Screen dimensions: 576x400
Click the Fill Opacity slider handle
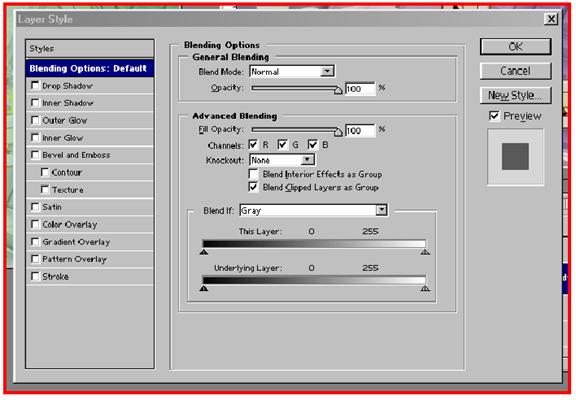338,131
